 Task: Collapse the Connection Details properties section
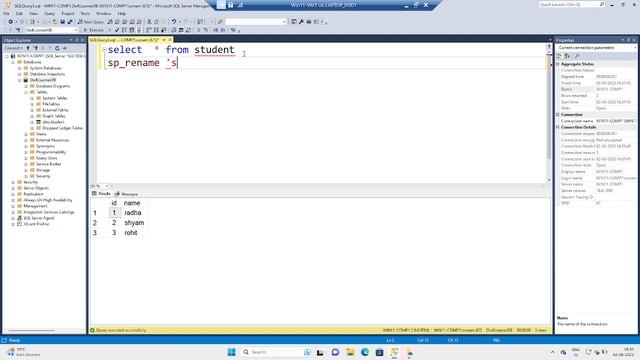click(x=558, y=127)
